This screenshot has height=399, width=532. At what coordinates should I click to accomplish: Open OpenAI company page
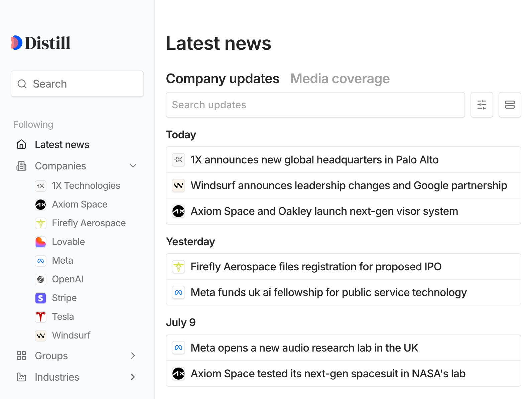pos(68,279)
